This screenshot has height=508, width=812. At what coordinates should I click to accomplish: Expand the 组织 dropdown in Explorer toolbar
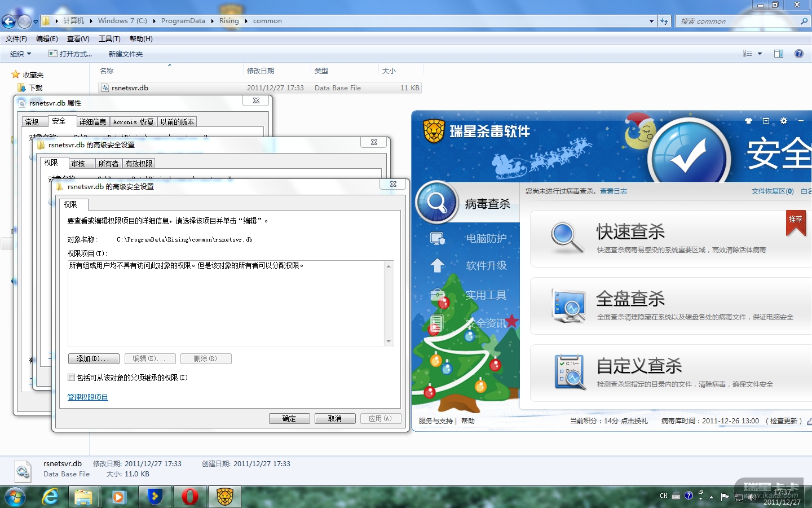click(21, 54)
